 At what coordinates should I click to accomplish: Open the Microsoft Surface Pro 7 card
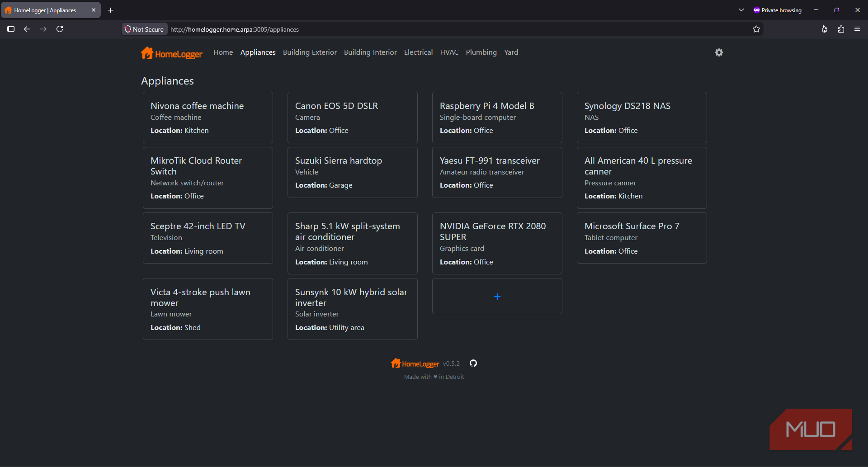642,238
